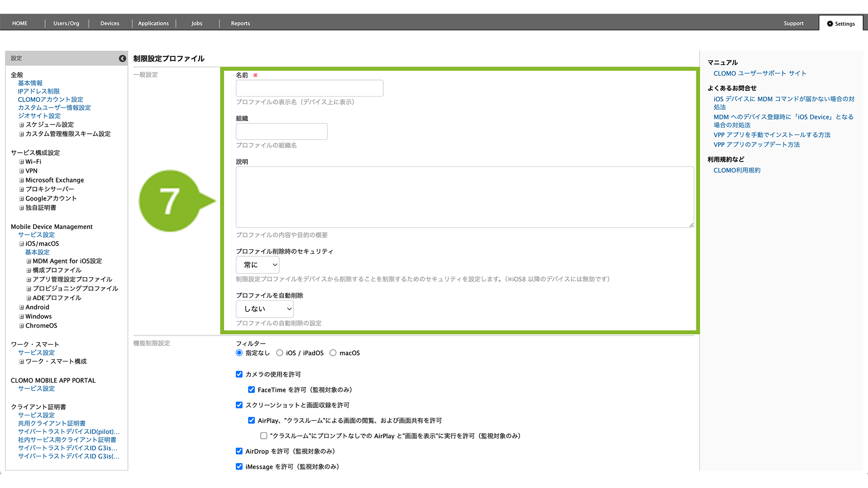Open プロファイルを自動削除 dropdown

click(265, 309)
